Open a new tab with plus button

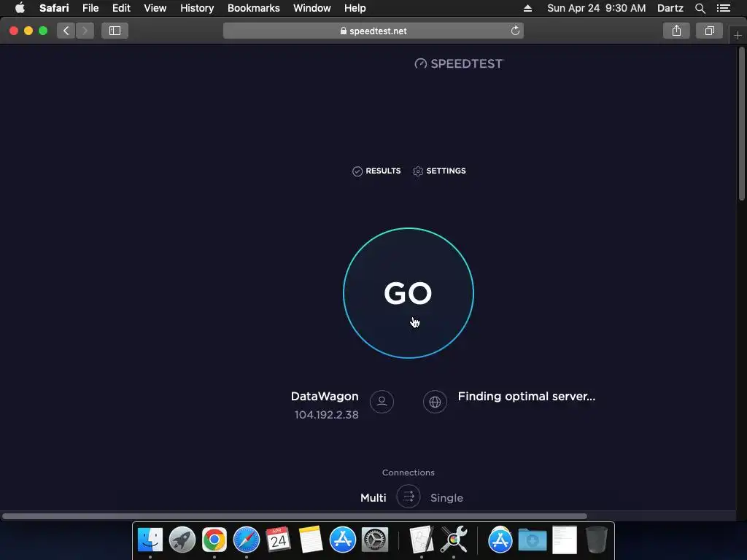[738, 35]
